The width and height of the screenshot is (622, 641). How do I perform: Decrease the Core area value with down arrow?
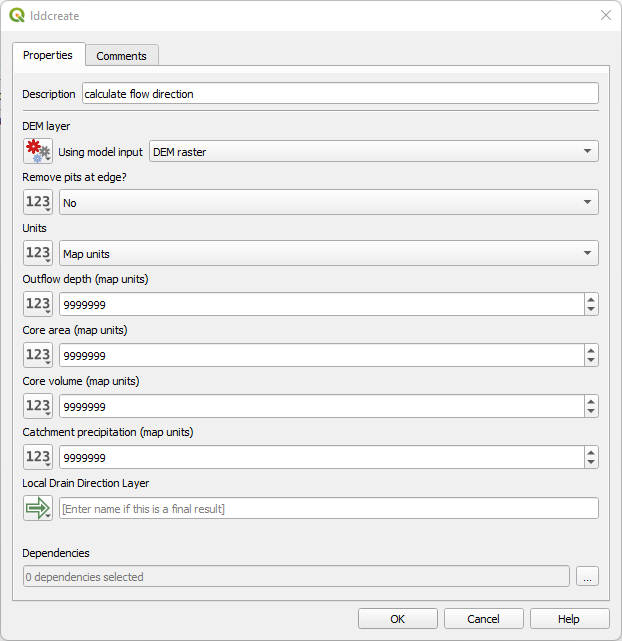click(591, 361)
